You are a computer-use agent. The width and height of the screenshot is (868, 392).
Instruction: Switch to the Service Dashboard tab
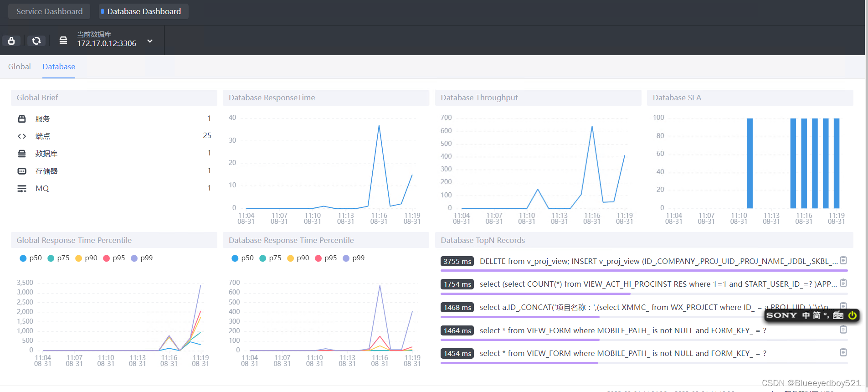tap(50, 11)
